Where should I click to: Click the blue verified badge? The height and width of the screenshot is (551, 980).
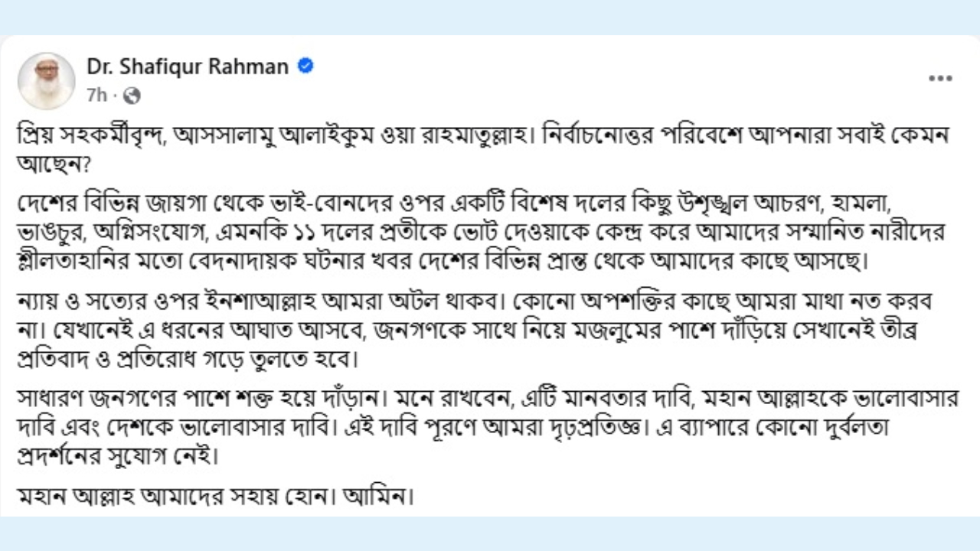pos(305,67)
